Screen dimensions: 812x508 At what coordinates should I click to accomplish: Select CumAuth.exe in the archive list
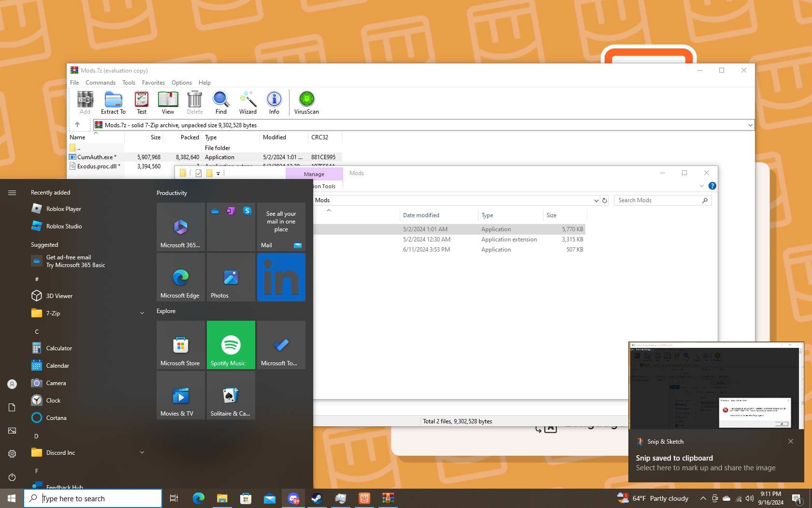(x=96, y=157)
